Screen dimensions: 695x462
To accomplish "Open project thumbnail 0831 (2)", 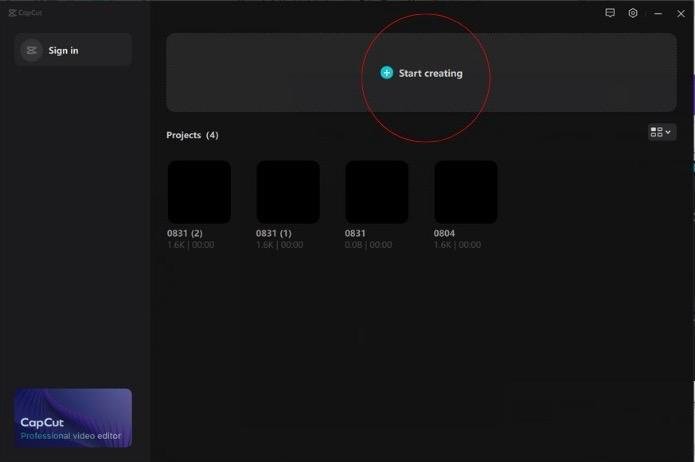I will click(199, 192).
